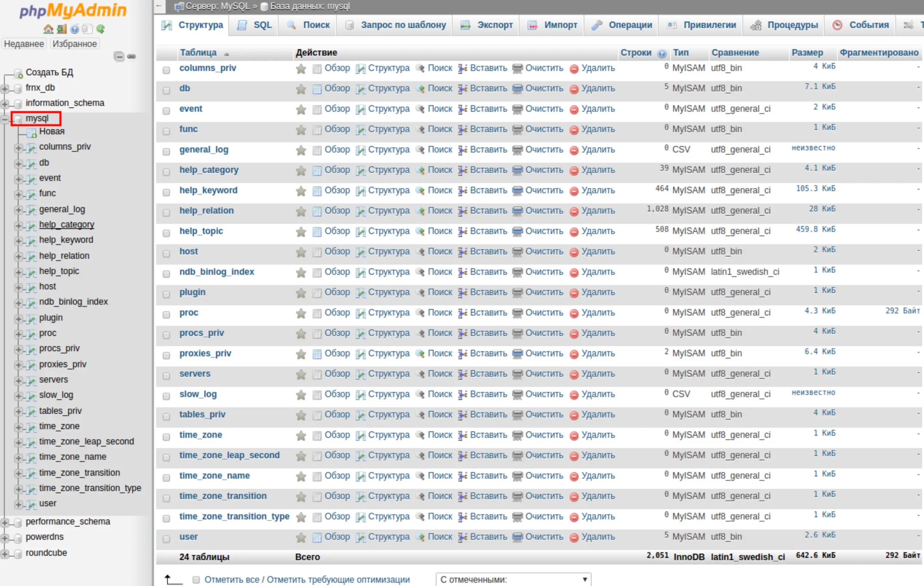Expand the performance_schema database node
This screenshot has width=924, height=586.
[x=5, y=522]
